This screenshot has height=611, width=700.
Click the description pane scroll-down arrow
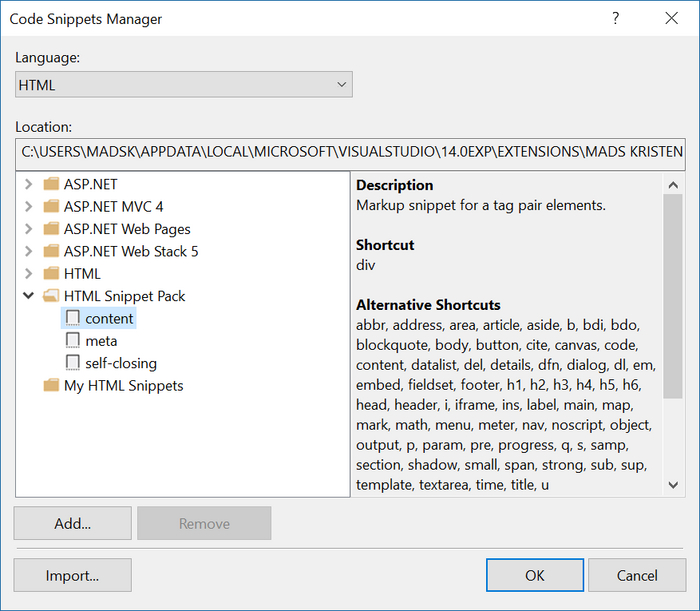coord(674,485)
